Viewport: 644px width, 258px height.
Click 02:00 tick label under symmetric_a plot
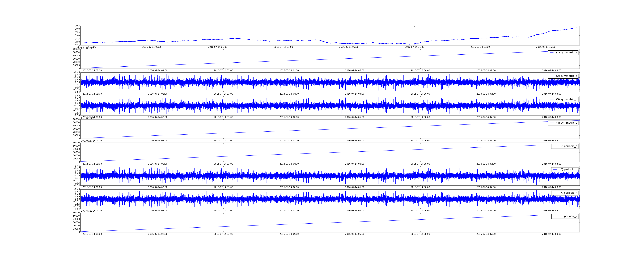158,70
